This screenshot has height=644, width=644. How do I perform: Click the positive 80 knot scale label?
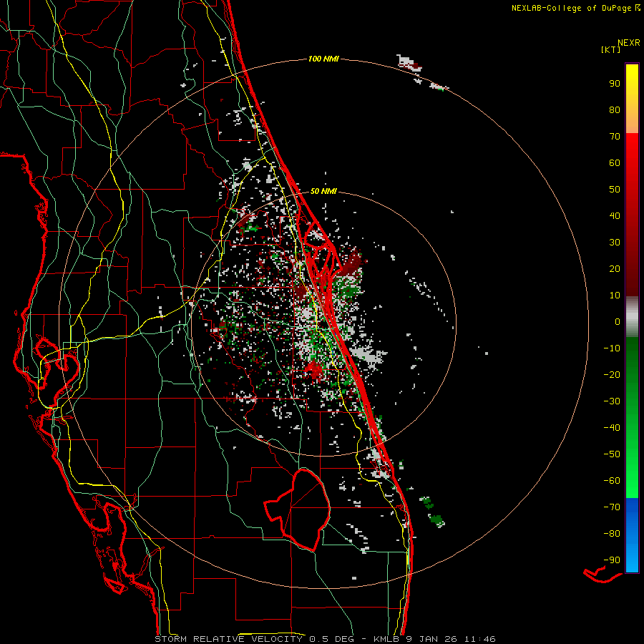(x=615, y=109)
